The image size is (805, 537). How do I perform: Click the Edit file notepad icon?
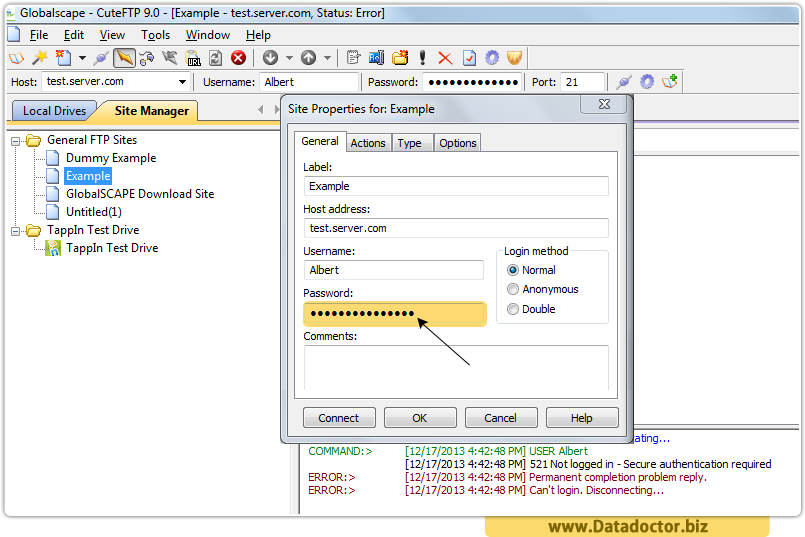[x=353, y=58]
